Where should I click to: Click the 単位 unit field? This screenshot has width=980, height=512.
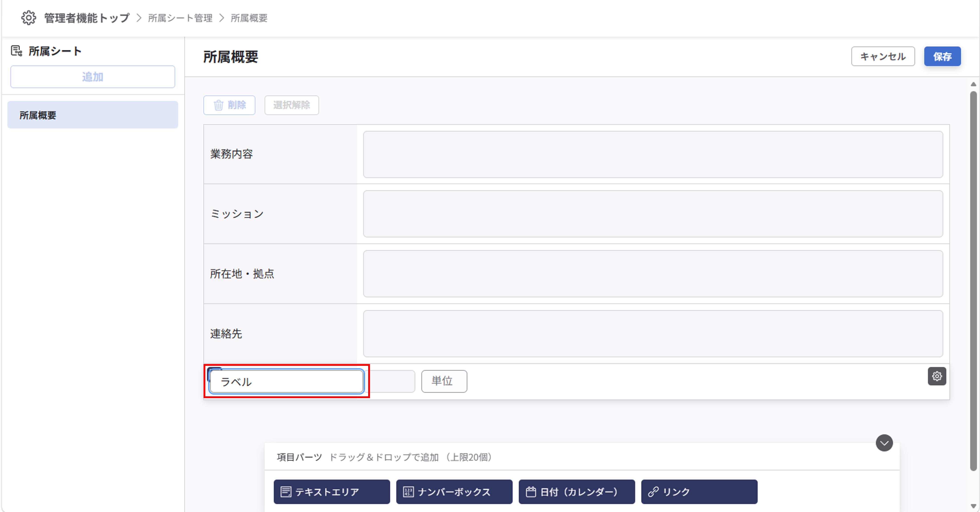point(444,381)
